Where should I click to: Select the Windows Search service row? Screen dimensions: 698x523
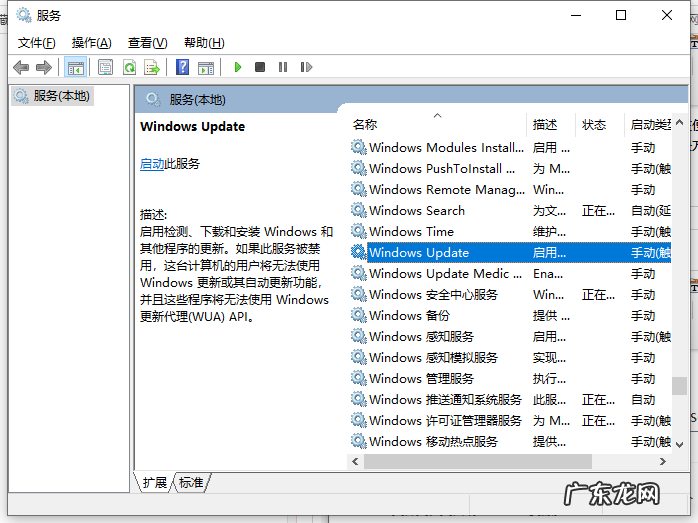[511, 210]
